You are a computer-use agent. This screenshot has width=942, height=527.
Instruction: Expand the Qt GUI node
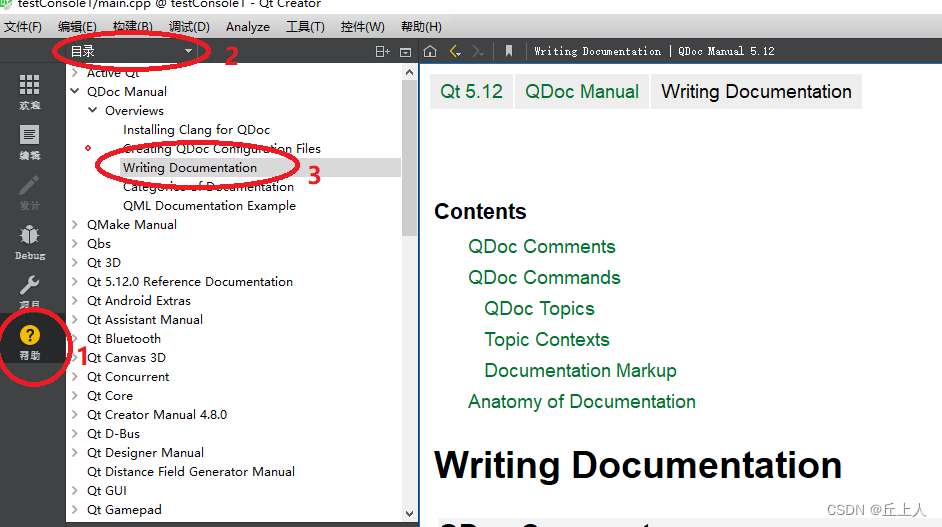[x=75, y=490]
